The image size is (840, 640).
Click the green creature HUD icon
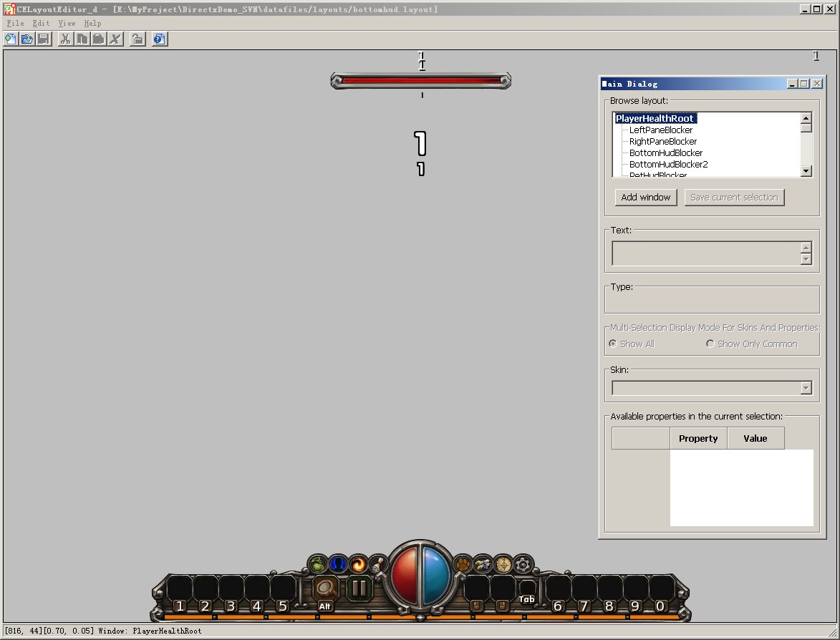pos(318,564)
